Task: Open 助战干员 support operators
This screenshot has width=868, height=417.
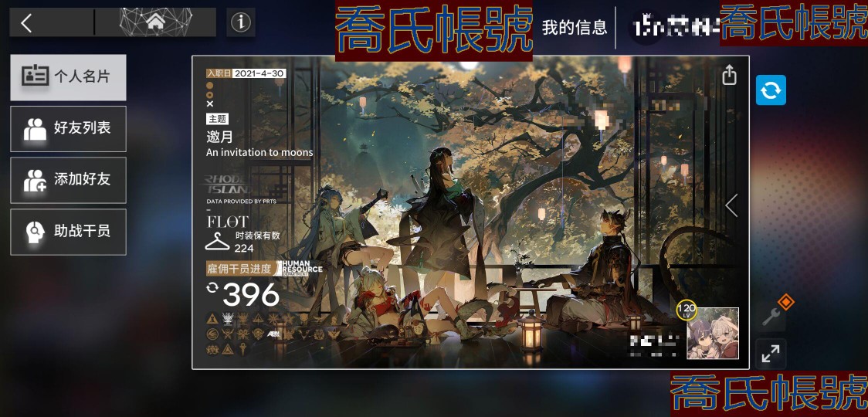Action: point(68,232)
